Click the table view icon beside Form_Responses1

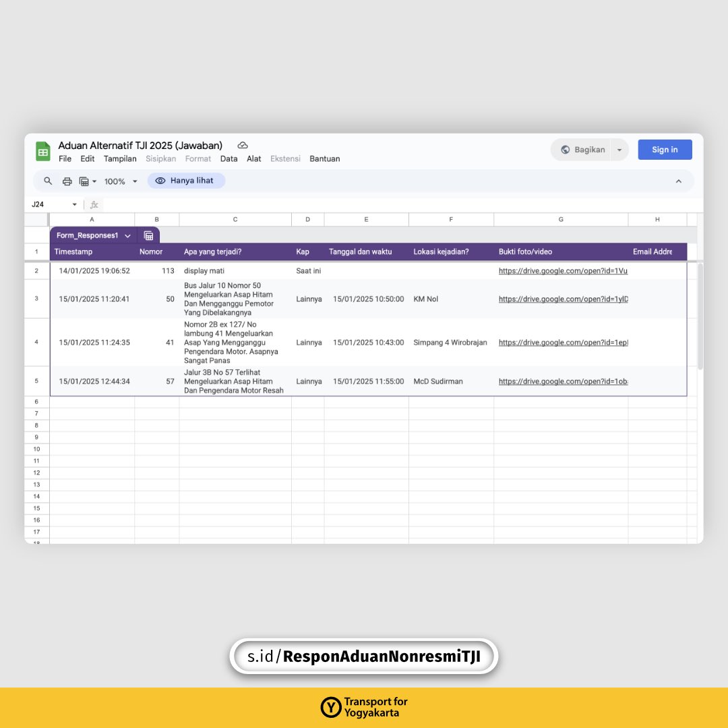coord(148,236)
